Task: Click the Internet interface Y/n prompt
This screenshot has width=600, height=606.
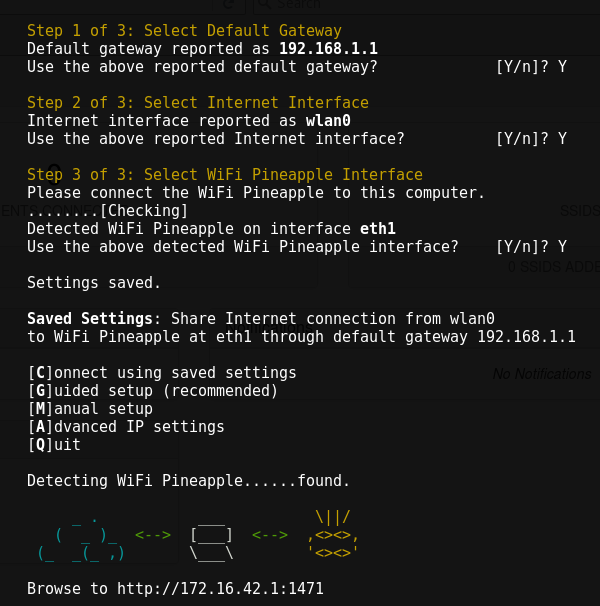Action: (531, 139)
